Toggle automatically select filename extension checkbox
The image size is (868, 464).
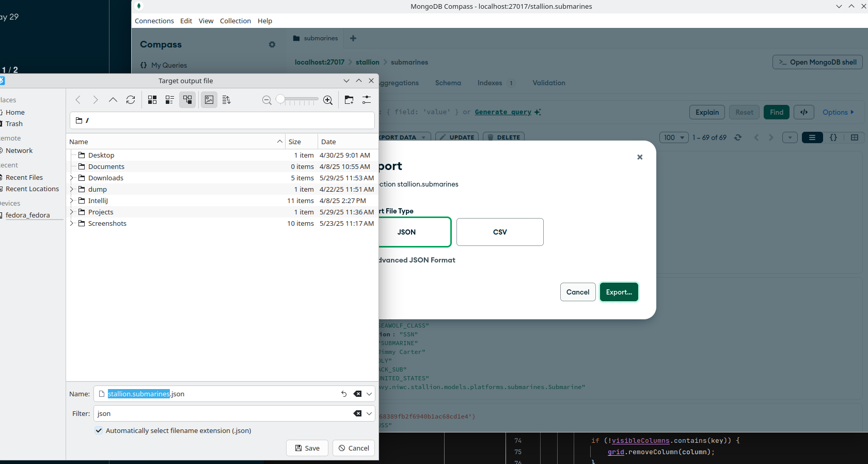click(99, 430)
